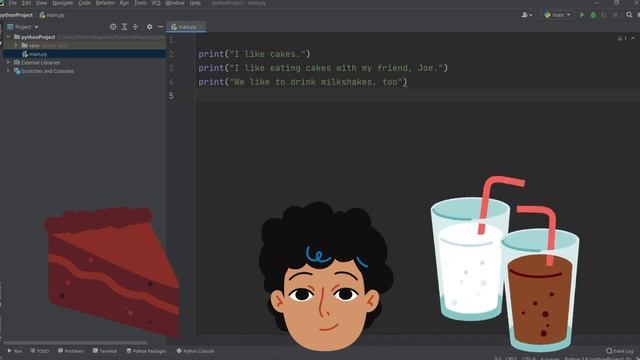Open the Navigate menu
Image resolution: width=640 pixels, height=360 pixels.
63,3
